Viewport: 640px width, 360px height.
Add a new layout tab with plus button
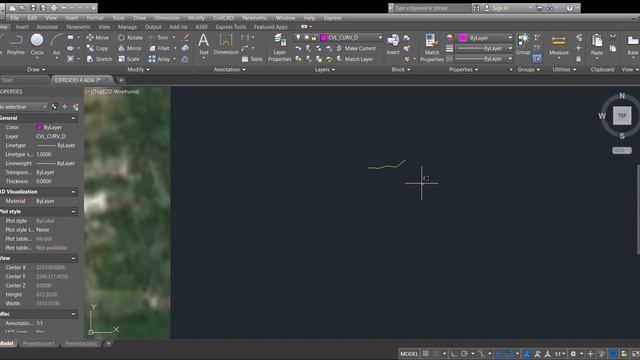point(109,344)
